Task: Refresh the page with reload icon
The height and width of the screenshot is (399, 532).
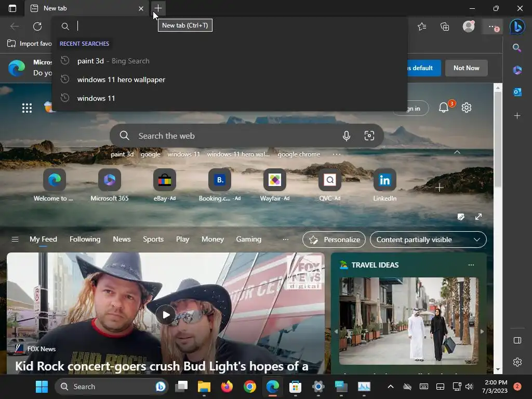Action: pyautogui.click(x=37, y=26)
